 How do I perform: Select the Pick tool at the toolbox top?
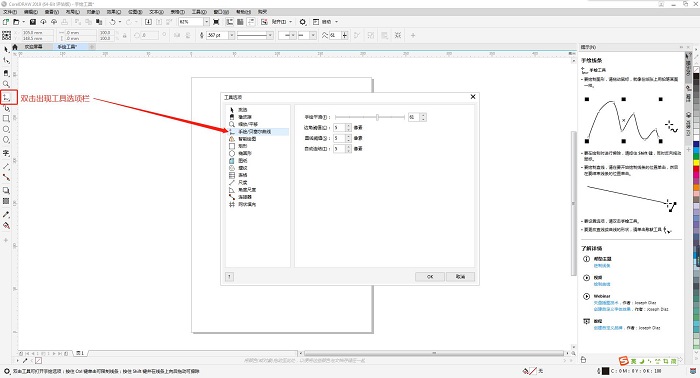[x=6, y=50]
